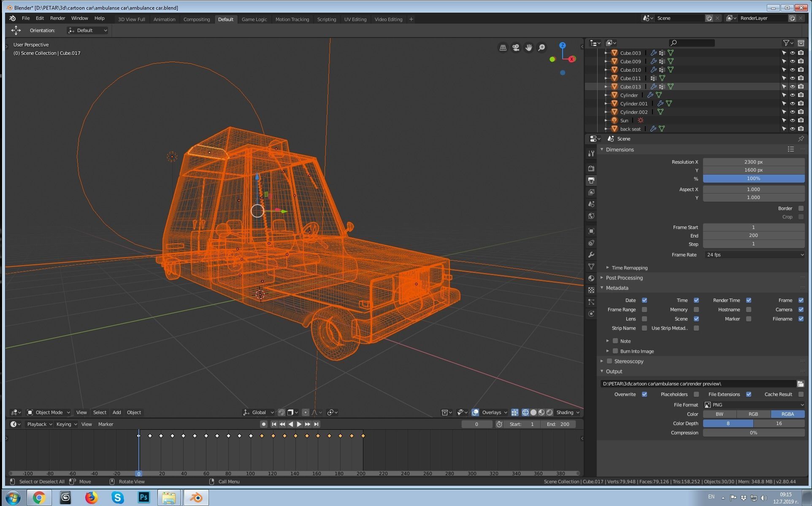
Task: Open the Shading options dropdown
Action: tap(568, 412)
